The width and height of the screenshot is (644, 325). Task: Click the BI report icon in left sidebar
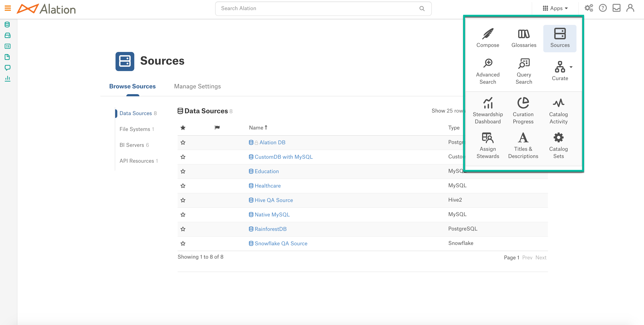(x=7, y=46)
